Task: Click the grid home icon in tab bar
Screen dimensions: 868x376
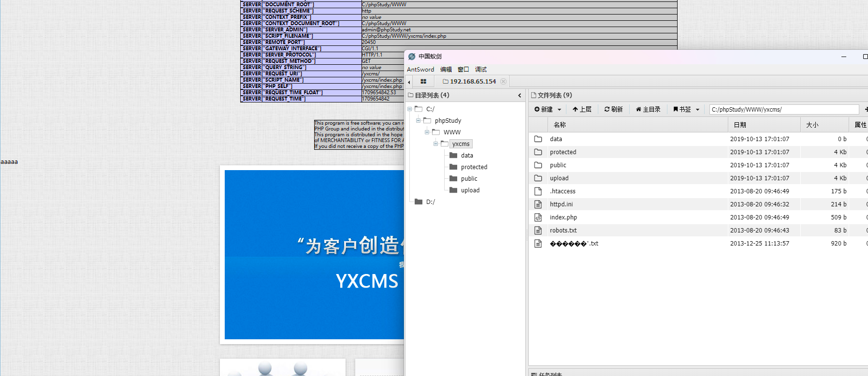Action: point(423,82)
